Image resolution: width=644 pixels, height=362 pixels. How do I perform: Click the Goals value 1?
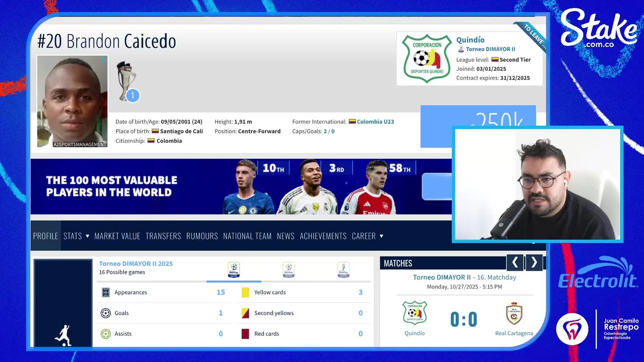pos(220,313)
